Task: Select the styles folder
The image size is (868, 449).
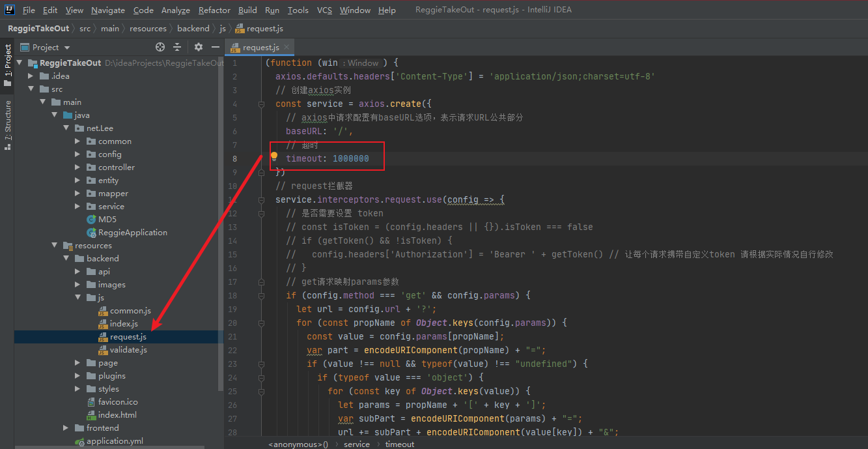Action: pyautogui.click(x=108, y=389)
